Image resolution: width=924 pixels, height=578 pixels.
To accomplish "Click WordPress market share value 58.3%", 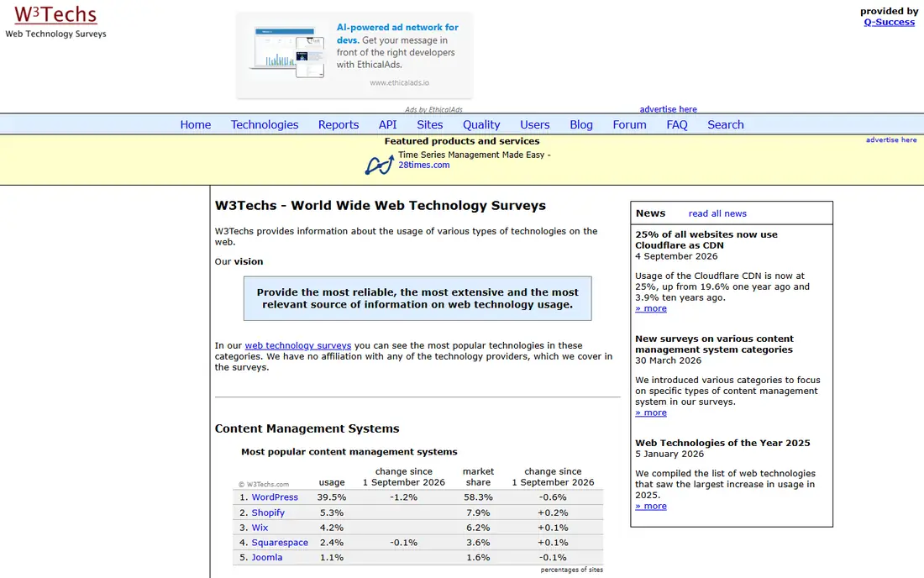I will click(478, 497).
